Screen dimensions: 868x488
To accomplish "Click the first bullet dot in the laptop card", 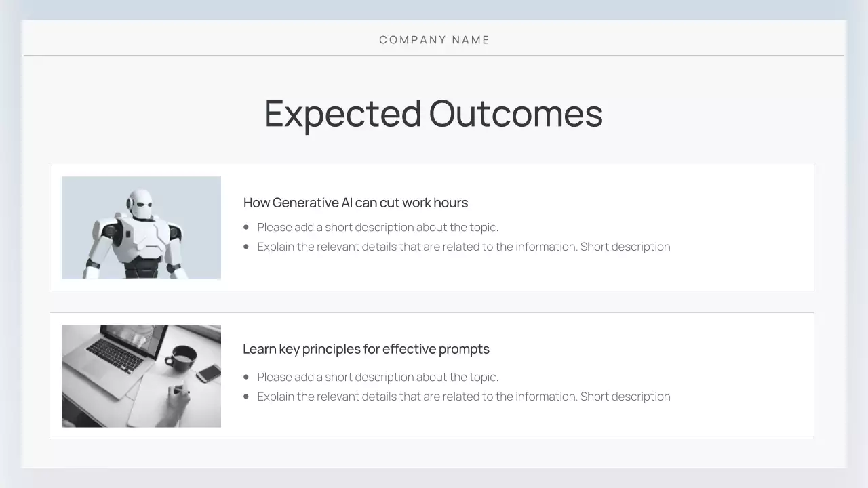I will pyautogui.click(x=246, y=377).
